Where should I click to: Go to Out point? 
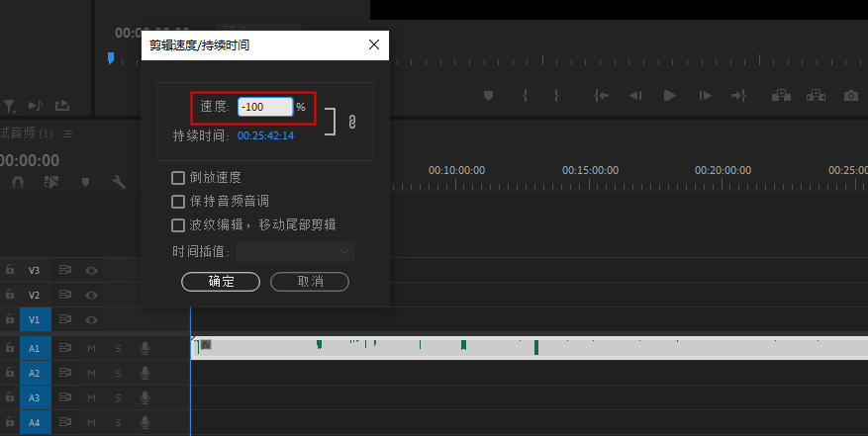pos(738,96)
